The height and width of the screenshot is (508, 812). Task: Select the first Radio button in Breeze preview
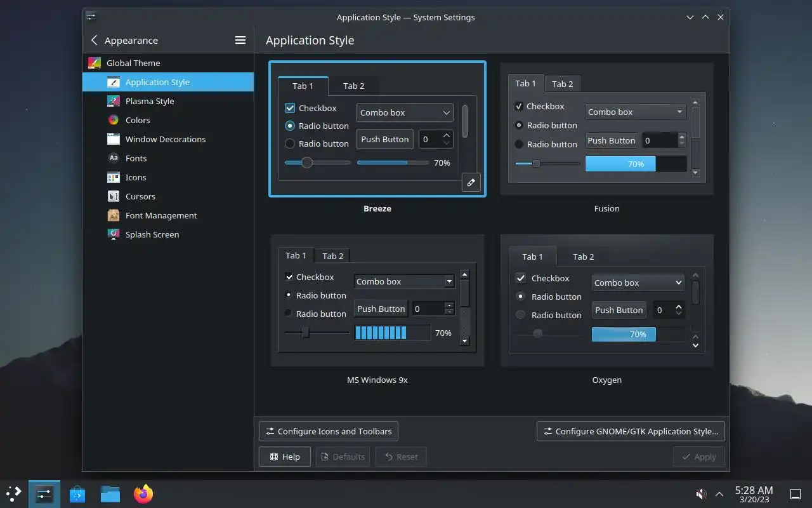(x=290, y=126)
